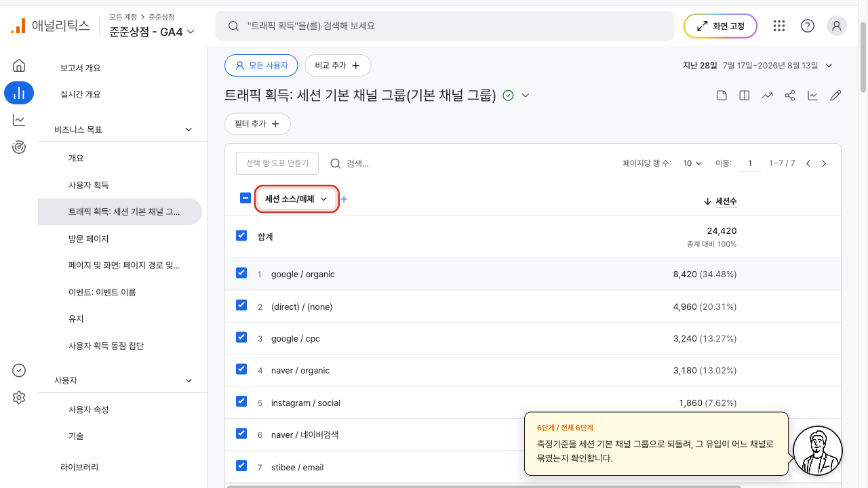This screenshot has height=488, width=868.
Task: Uncheck the instagram / social row checkbox
Action: (x=241, y=401)
